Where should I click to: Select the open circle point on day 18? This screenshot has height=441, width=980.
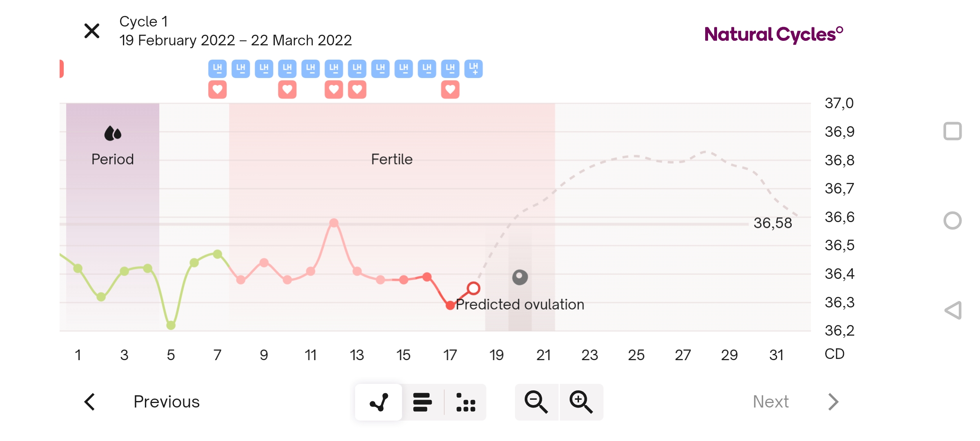pyautogui.click(x=474, y=288)
